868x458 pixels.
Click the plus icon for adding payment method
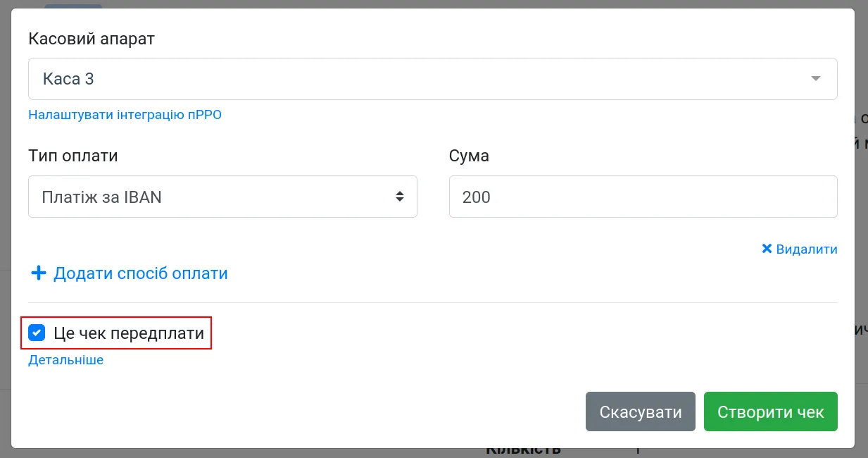coord(39,273)
